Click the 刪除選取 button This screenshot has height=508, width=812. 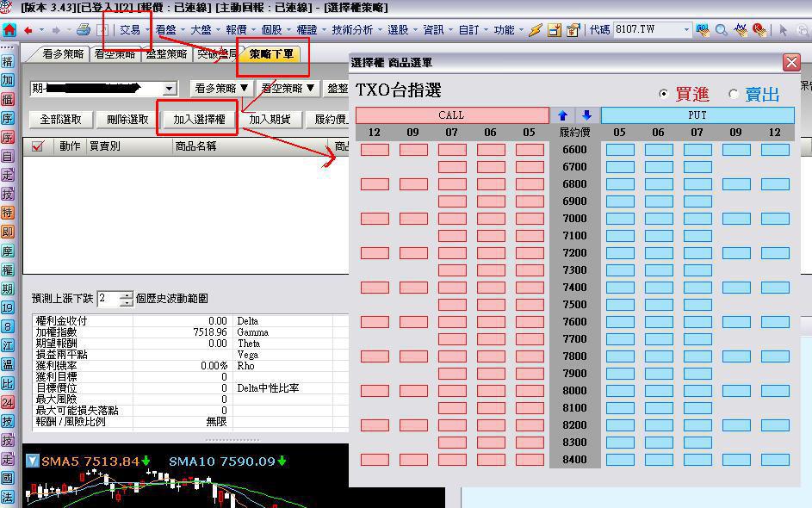point(127,120)
